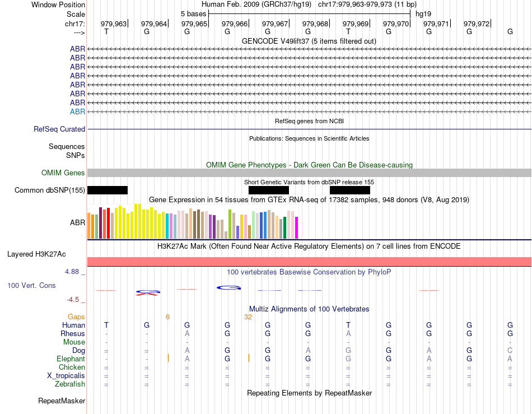Open the GTEx Gene Expression track title

[x=309, y=199]
